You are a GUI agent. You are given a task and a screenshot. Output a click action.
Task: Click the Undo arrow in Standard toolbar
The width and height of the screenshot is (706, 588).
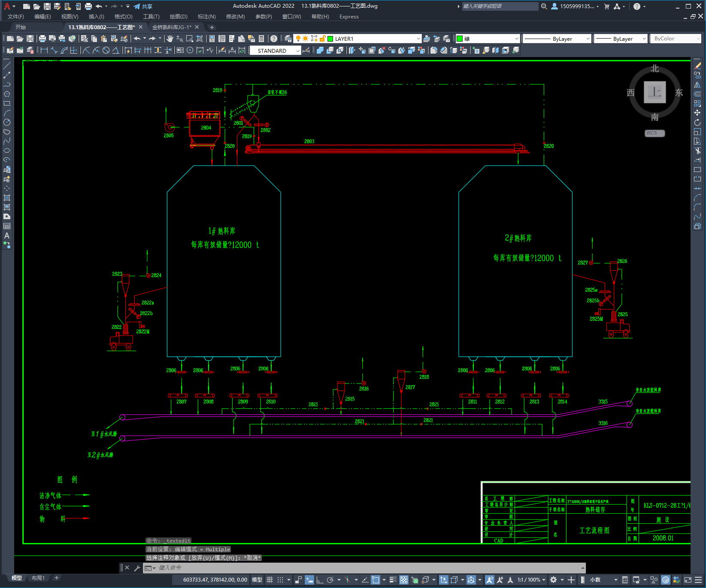pyautogui.click(x=137, y=39)
